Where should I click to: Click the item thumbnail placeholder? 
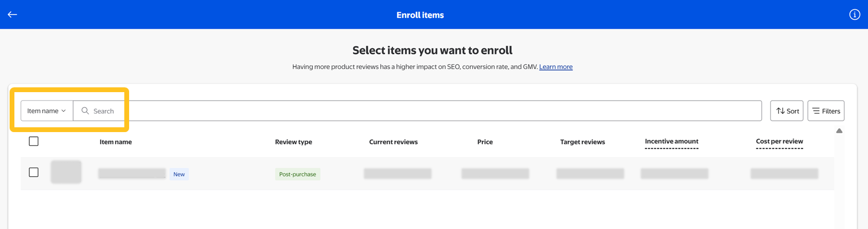(66, 172)
